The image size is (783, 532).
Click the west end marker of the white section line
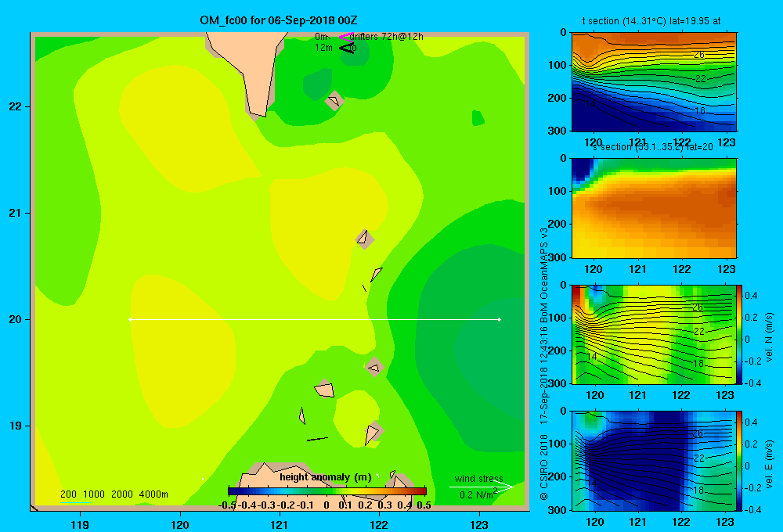(x=130, y=319)
